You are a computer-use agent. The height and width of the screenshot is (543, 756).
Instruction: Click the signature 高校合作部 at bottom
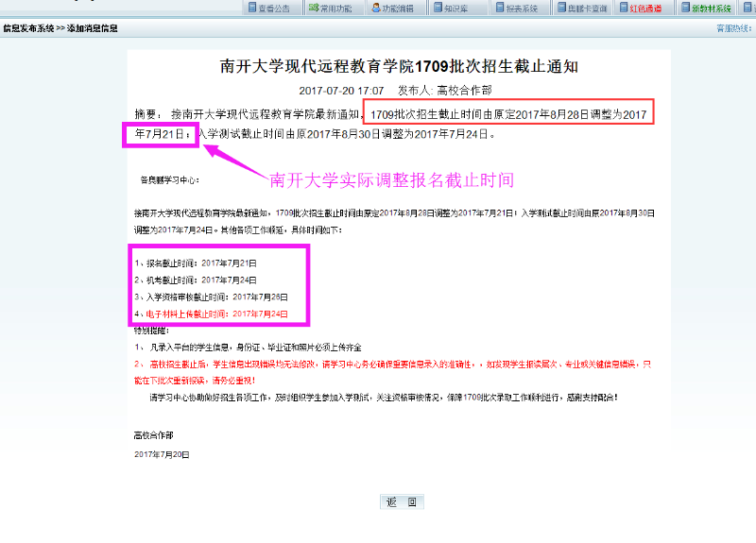click(153, 435)
